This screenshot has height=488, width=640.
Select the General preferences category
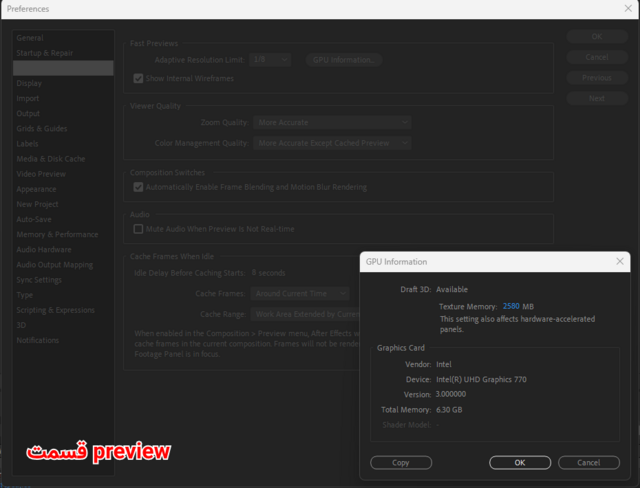tap(30, 37)
